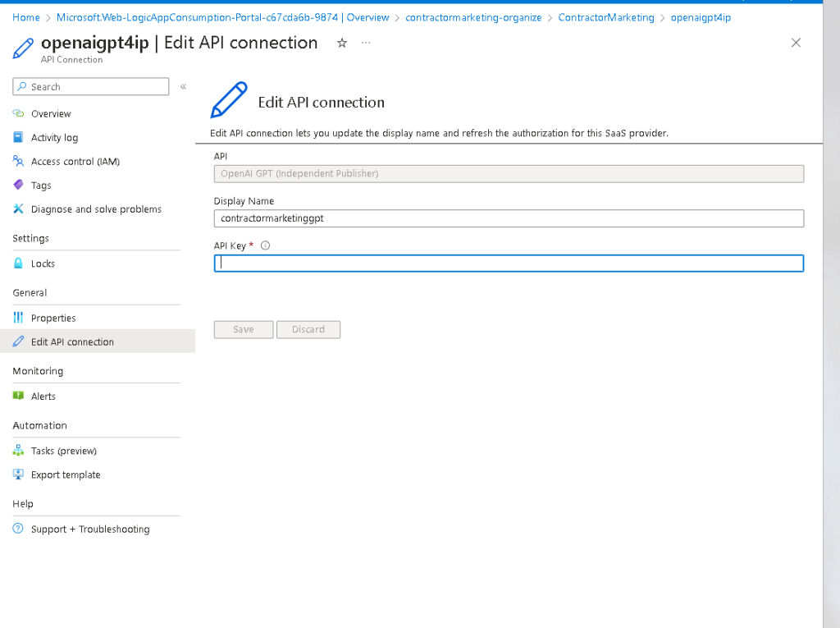
Task: Collapse the sidebar menu with double chevron
Action: [x=183, y=86]
